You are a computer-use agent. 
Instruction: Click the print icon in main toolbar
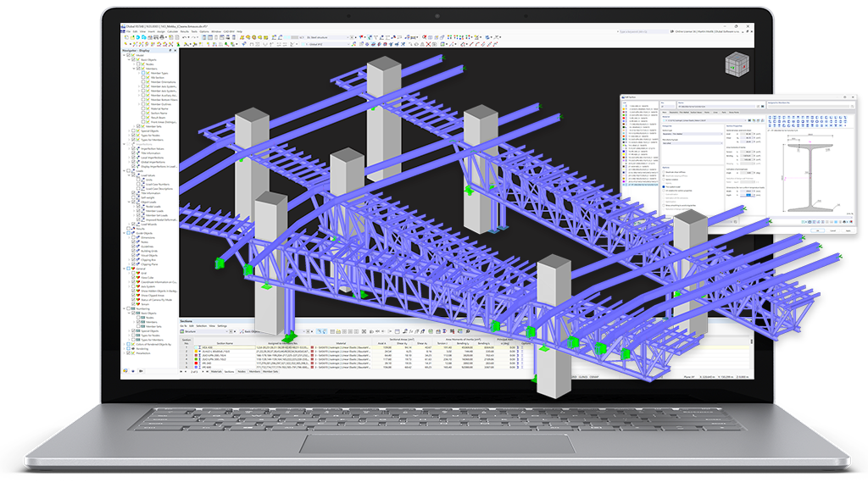click(x=162, y=37)
